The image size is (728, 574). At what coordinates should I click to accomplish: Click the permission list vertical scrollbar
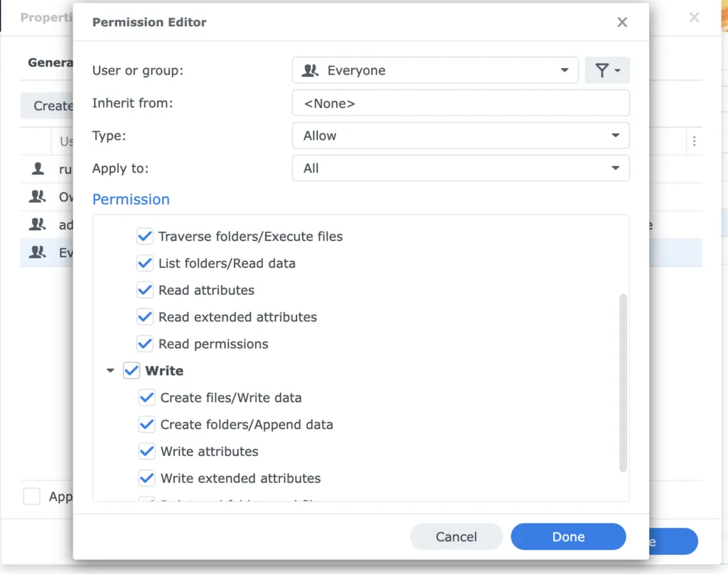[623, 382]
